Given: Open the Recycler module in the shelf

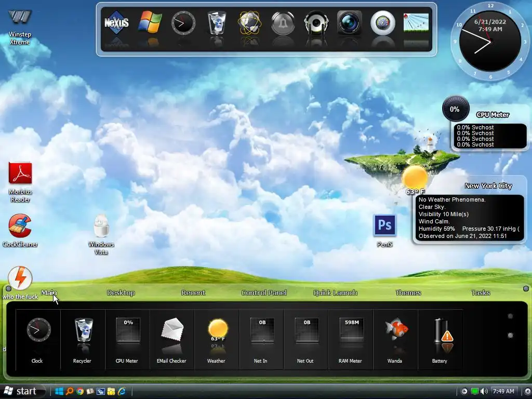Looking at the screenshot, I should [x=83, y=339].
